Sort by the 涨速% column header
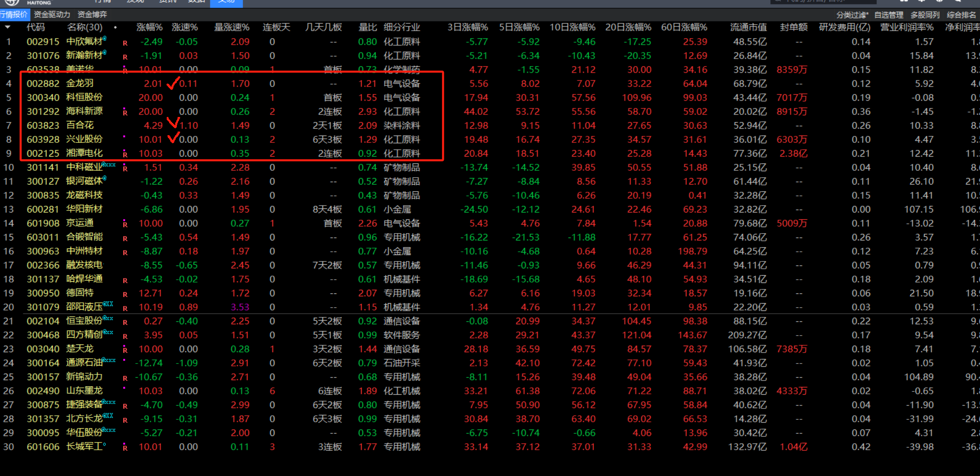This screenshot has width=980, height=476. click(185, 27)
